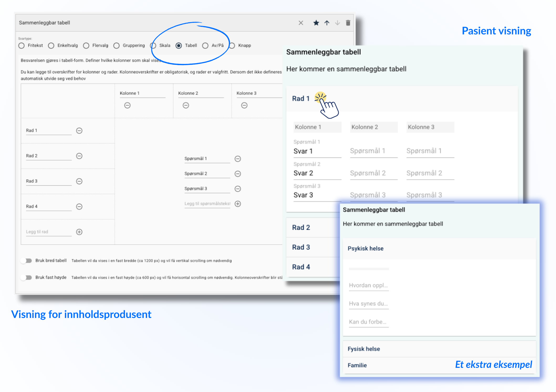Viewport: 556px width, 392px height.
Task: Click plus icon beside Legg til spørsmålstekst
Action: (x=238, y=204)
